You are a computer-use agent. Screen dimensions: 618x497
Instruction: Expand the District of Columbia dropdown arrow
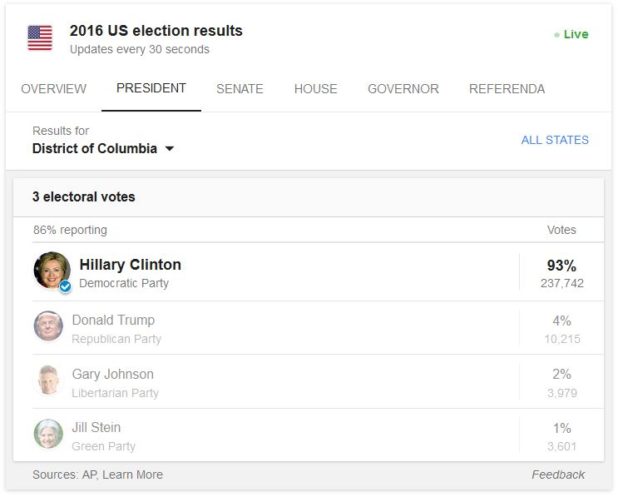coord(169,149)
